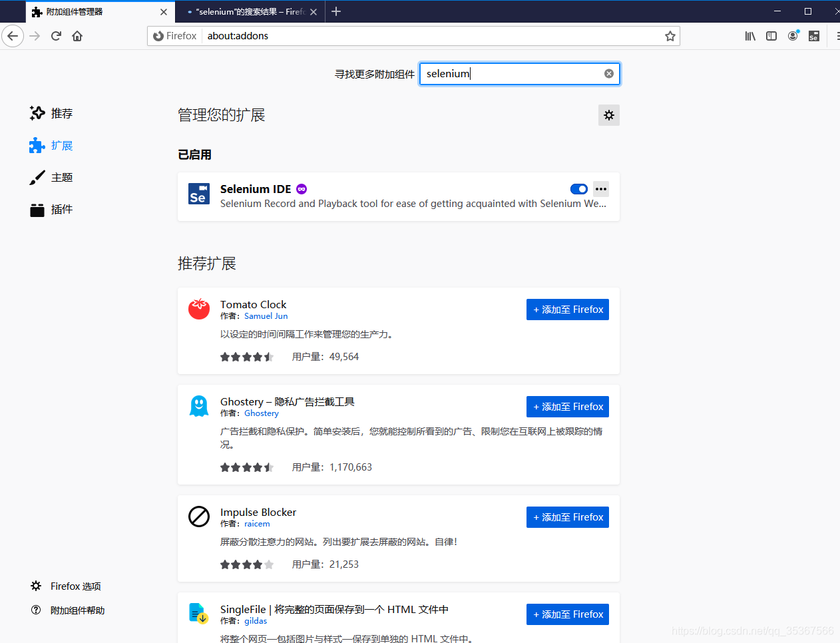Screen dimensions: 840x643
Task: Click the Selenium IDE description text
Action: tap(413, 204)
